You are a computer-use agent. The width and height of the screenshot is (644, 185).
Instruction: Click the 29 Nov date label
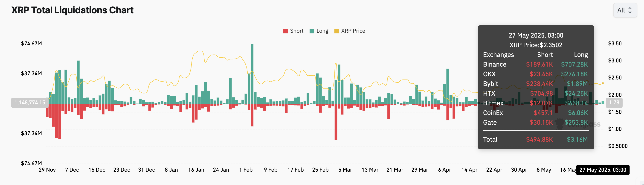coord(47,170)
